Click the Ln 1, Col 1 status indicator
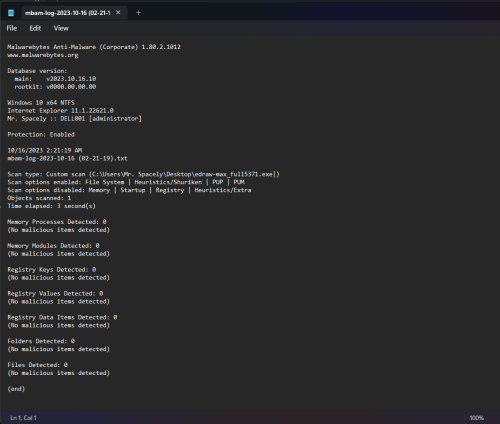Screen dimensions: 500x424 [23, 418]
